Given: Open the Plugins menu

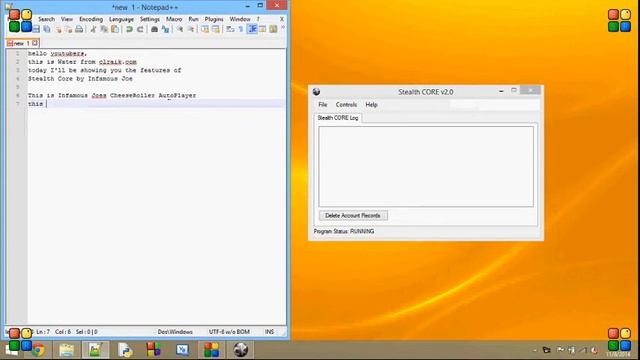Looking at the screenshot, I should pos(214,19).
